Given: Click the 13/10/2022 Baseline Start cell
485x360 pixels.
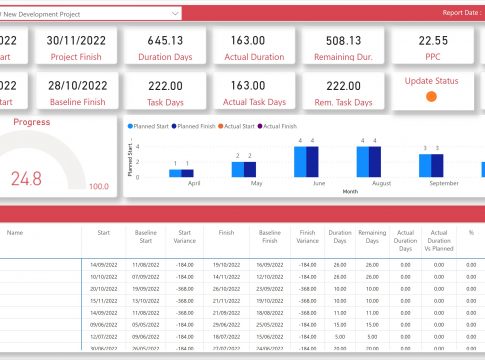Looking at the screenshot, I should 146,301.
